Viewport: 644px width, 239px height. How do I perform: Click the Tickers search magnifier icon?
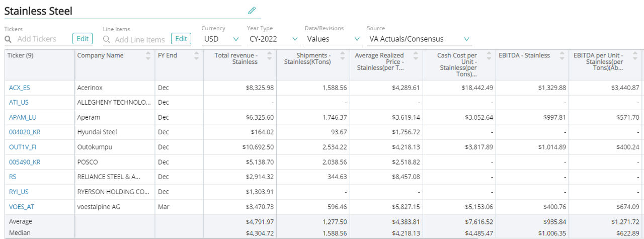pyautogui.click(x=8, y=39)
